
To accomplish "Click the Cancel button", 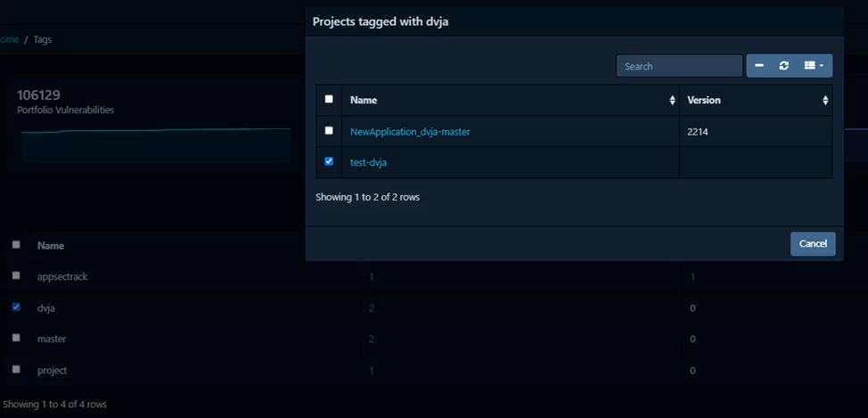I will coord(813,243).
